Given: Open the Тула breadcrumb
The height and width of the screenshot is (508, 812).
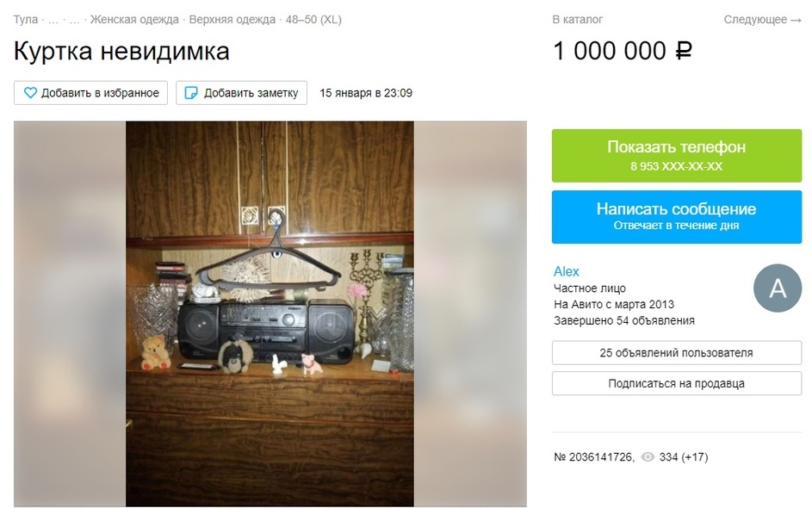Looking at the screenshot, I should [x=25, y=20].
